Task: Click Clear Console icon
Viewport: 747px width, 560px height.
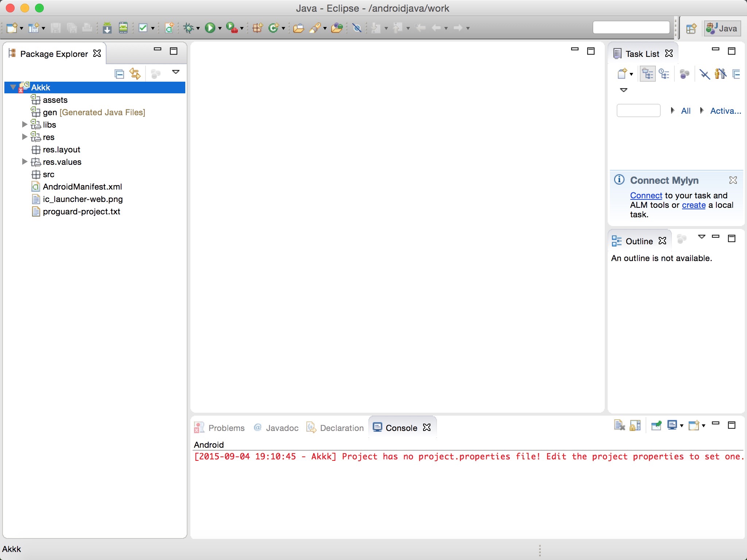Action: 619,425
